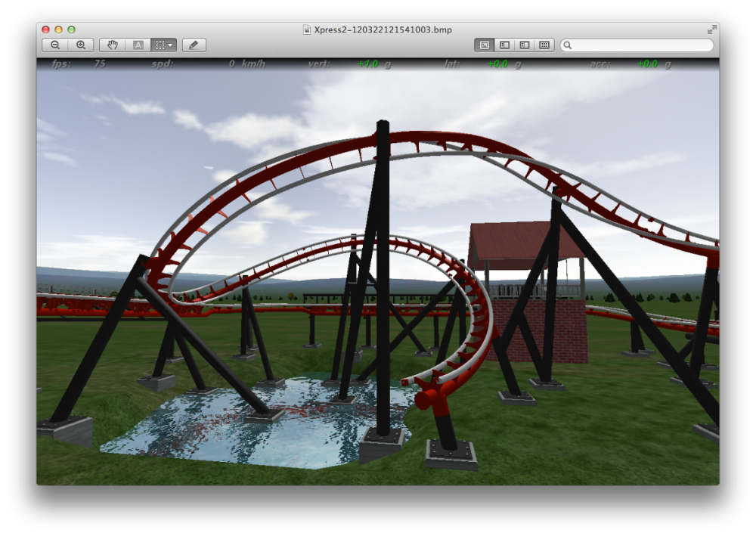Show the contact sheet view
This screenshot has width=756, height=536.
click(544, 45)
